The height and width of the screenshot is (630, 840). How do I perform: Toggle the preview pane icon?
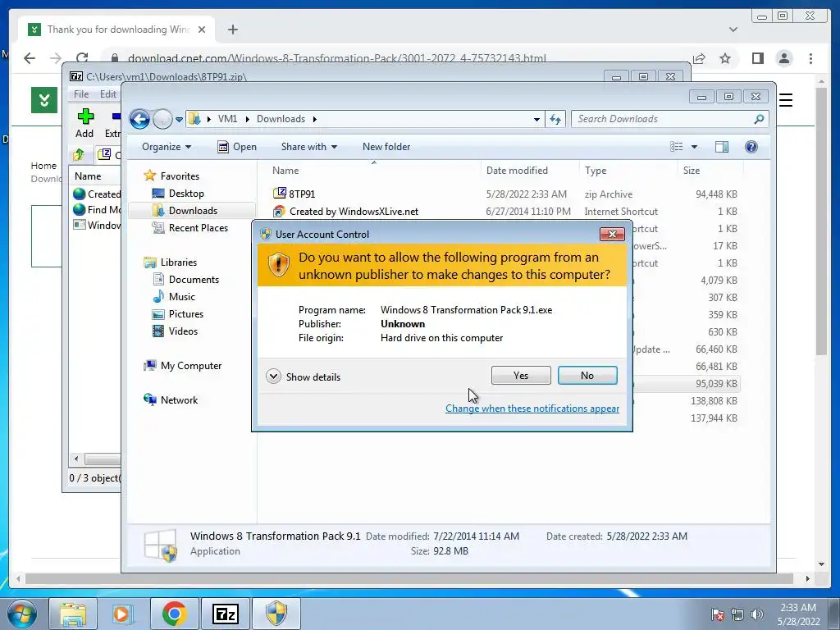coord(722,147)
